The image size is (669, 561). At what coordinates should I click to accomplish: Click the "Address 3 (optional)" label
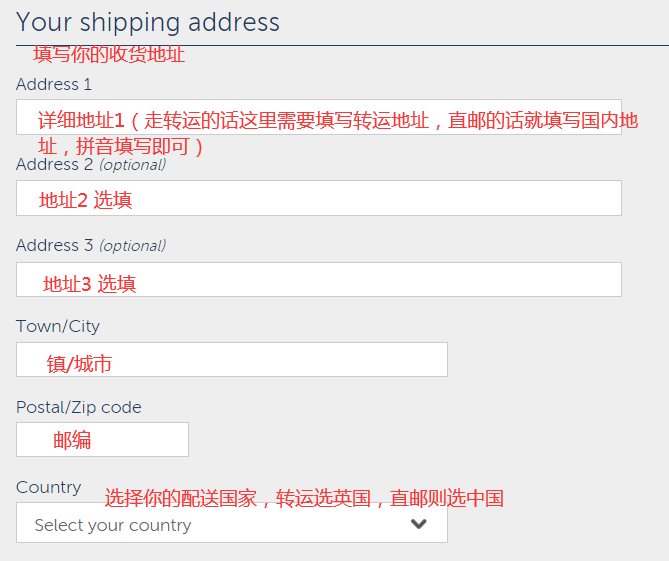click(91, 245)
